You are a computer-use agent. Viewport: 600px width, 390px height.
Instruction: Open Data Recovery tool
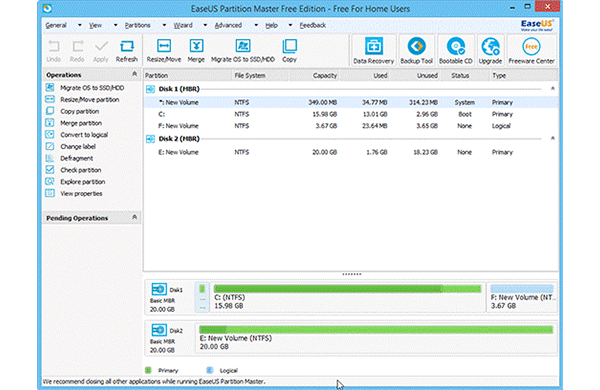(373, 51)
